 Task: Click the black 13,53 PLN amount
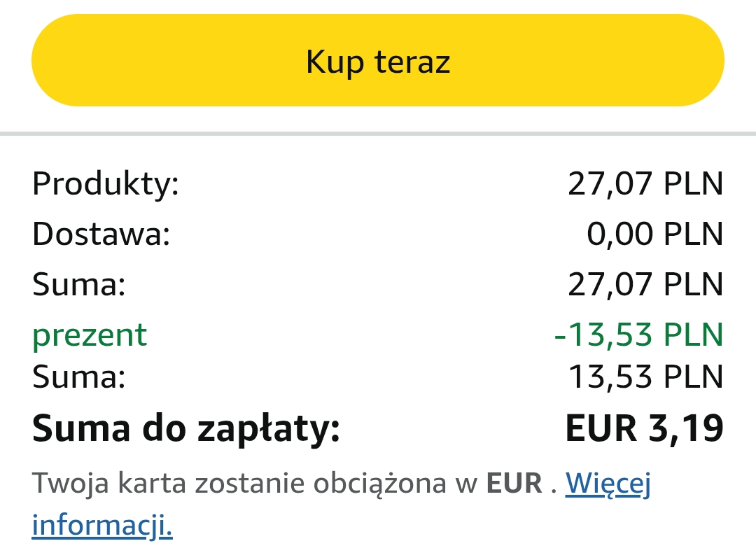pos(645,377)
